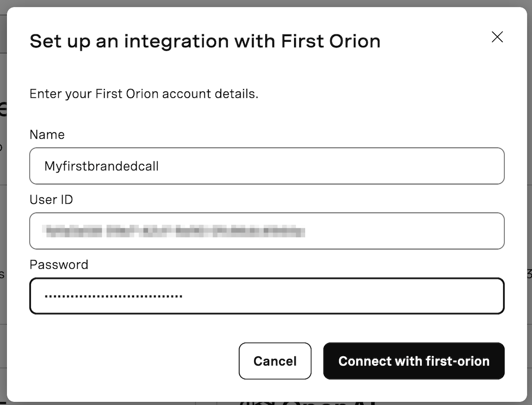The image size is (532, 405).
Task: Click the account details instruction text
Action: coord(144,94)
